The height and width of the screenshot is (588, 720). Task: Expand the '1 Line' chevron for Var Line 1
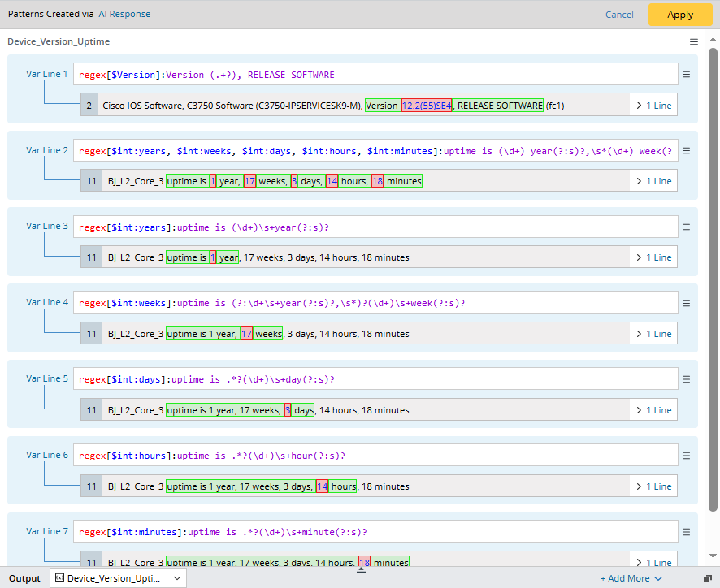[653, 106]
